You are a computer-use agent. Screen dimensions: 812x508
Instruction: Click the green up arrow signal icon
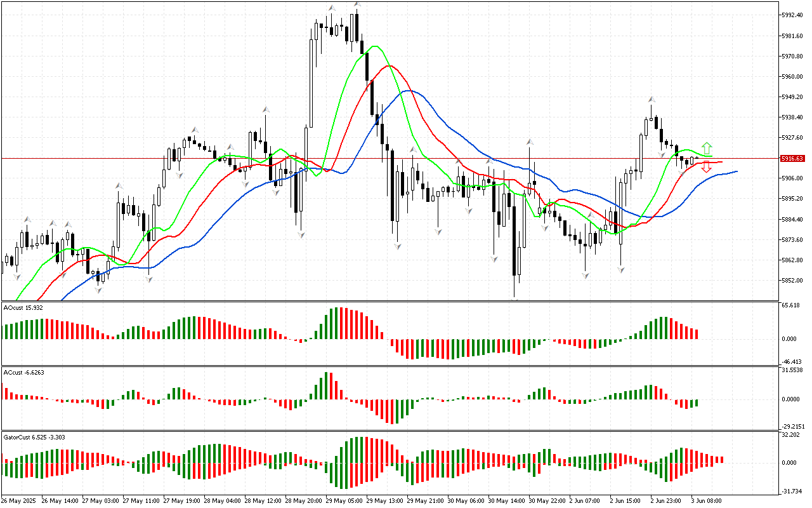click(x=707, y=148)
